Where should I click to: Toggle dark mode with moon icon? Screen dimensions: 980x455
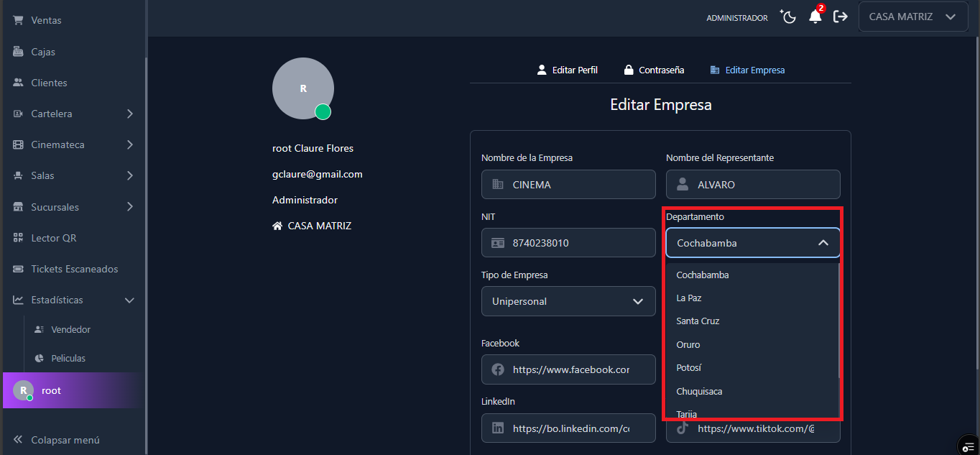pos(789,17)
